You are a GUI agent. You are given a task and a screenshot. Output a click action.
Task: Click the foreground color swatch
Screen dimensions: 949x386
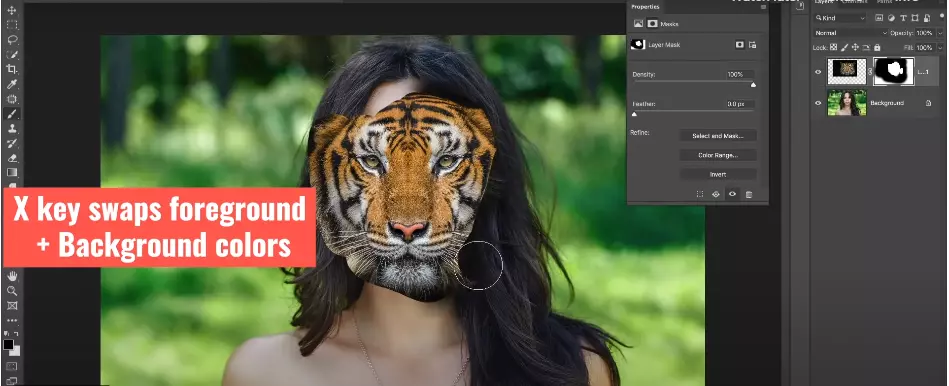tap(8, 344)
